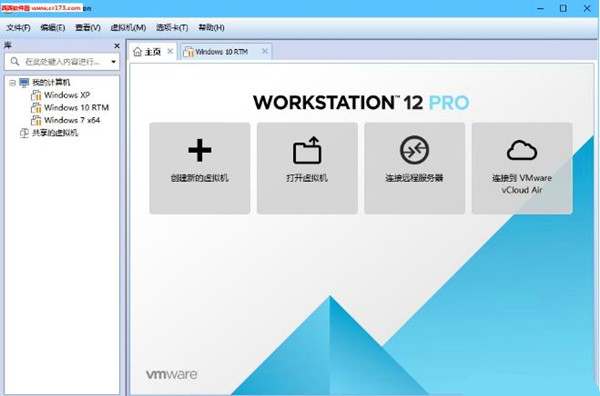Open the 选项卡(T) menu
Screen dimensions: 600x396
point(172,28)
